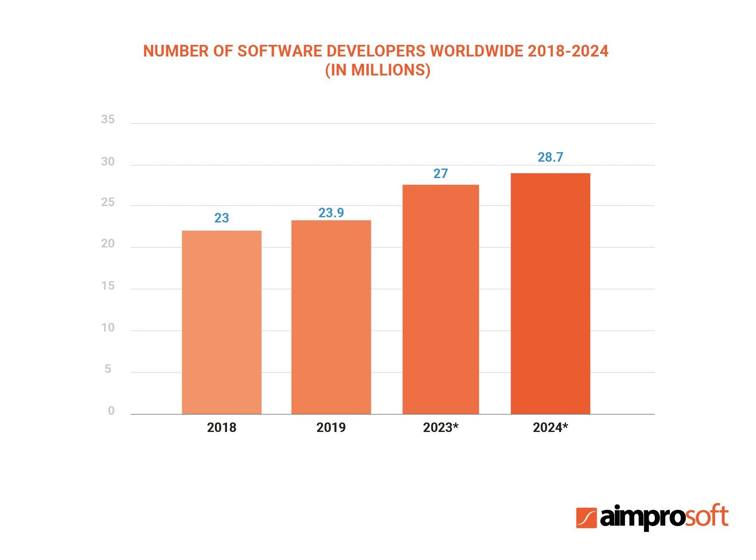Click the y-axis label 10
756x560 pixels.
coord(108,328)
